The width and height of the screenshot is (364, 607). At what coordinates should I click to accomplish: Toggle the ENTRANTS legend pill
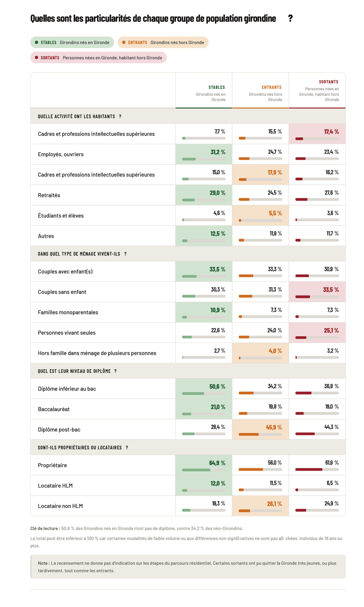click(x=163, y=42)
